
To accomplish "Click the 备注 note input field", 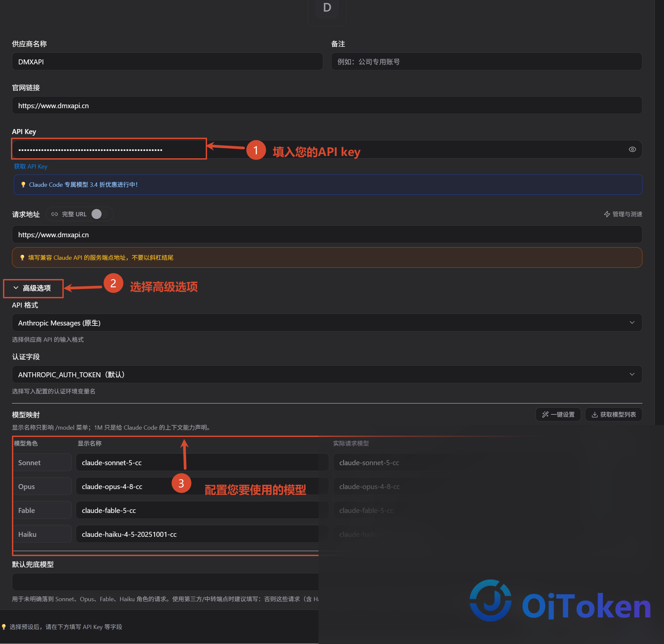I will [486, 62].
